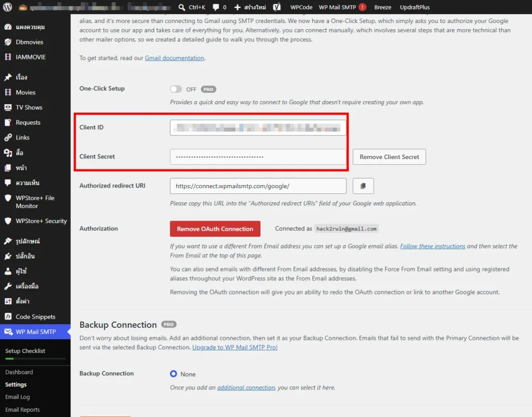The image size is (532, 417).
Task: Click the posts pushpin icon
Action: click(x=8, y=77)
